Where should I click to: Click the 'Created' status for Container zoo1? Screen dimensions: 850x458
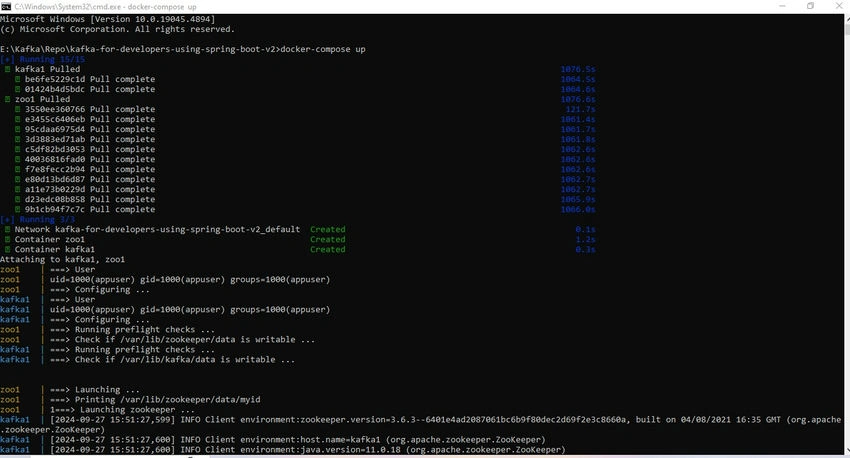tap(327, 240)
